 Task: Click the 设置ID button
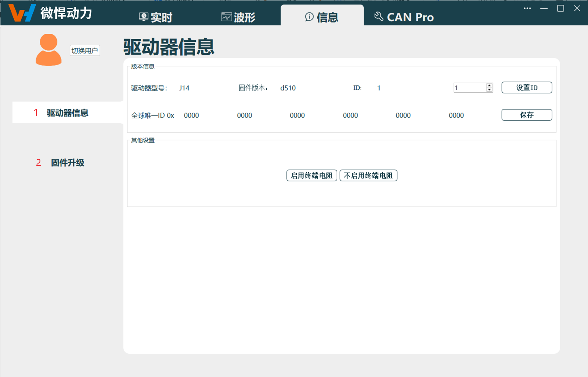pos(527,88)
